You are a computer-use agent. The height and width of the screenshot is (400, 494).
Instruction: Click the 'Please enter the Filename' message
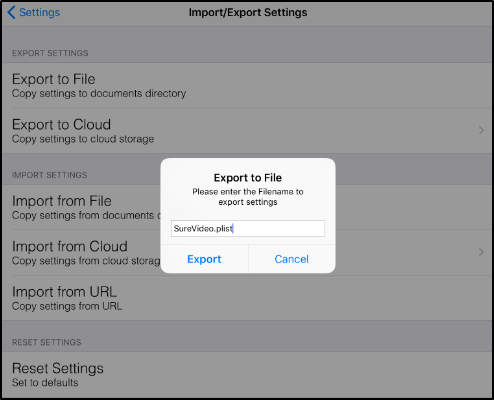click(248, 197)
